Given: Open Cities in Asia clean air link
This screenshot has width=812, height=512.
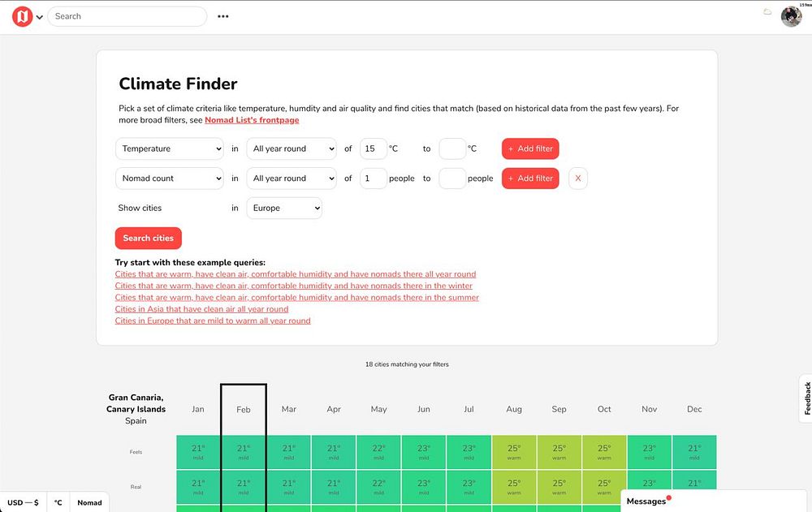Looking at the screenshot, I should [x=201, y=309].
